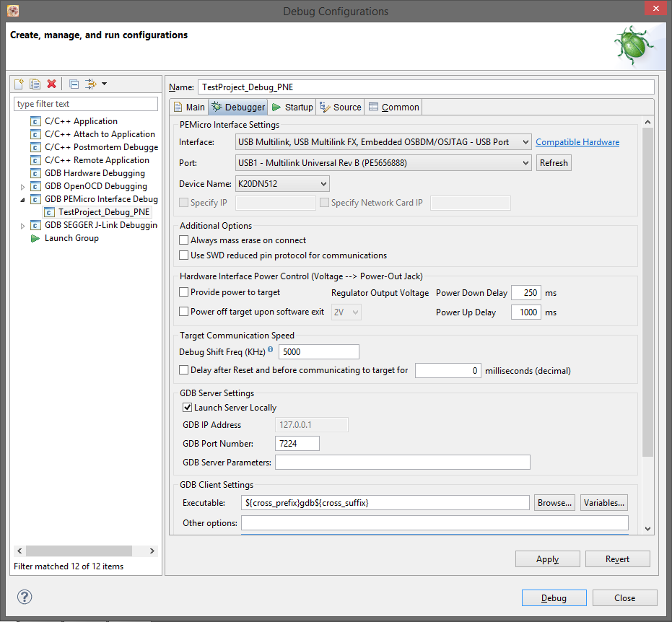Viewport: 672px width, 622px height.
Task: Collapse all configuration types in the tree
Action: pyautogui.click(x=73, y=84)
